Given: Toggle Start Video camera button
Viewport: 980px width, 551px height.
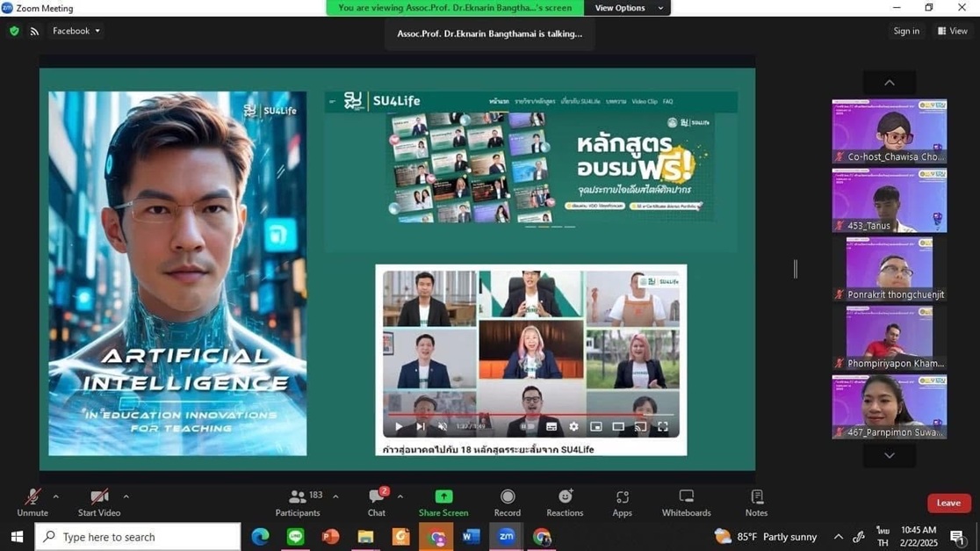Looking at the screenshot, I should (99, 503).
